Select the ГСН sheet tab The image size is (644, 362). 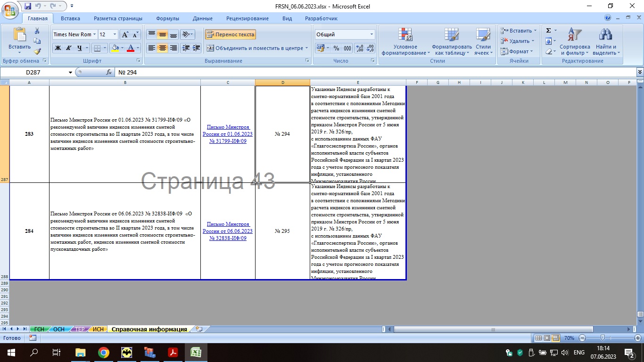[x=39, y=329]
